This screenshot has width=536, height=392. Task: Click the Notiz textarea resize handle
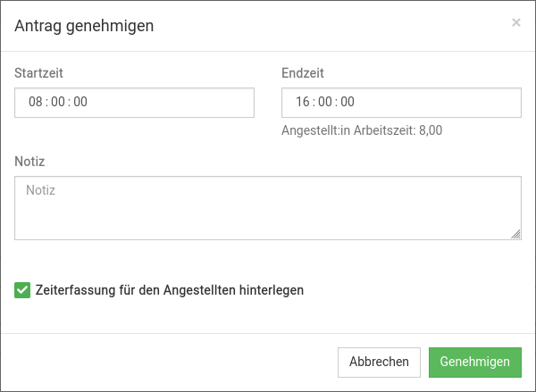point(515,234)
